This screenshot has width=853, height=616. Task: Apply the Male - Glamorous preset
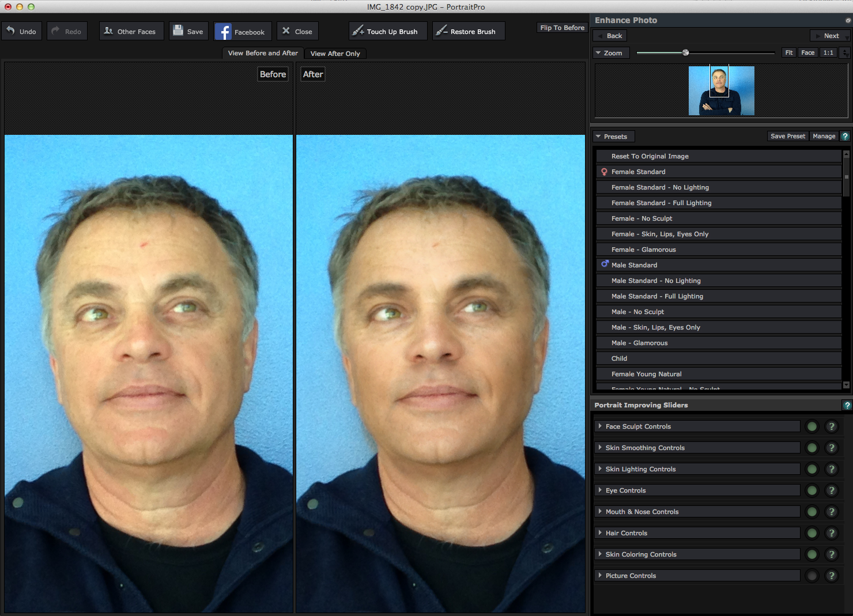click(x=719, y=343)
